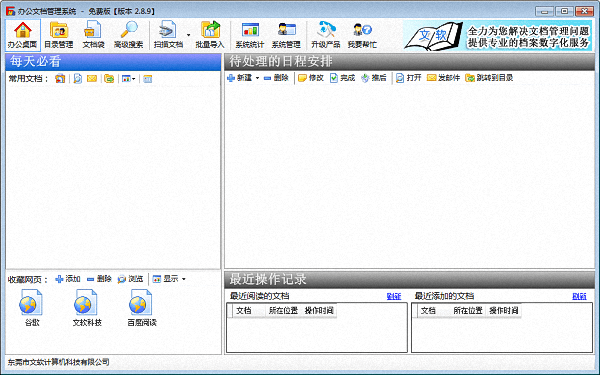Screen dimensions: 600x375
Task: Maximize the 办公文档管理系统 window
Action: [564, 11]
